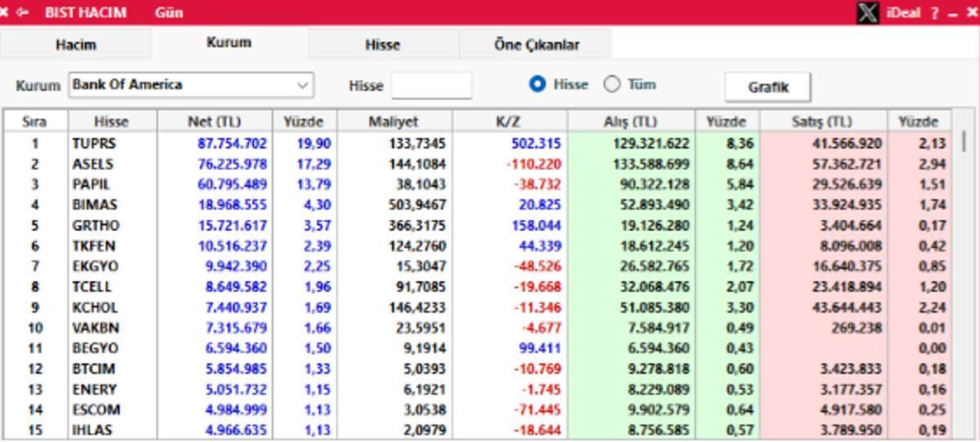
Task: Click K/Z value 158.044
Action: coord(535,225)
